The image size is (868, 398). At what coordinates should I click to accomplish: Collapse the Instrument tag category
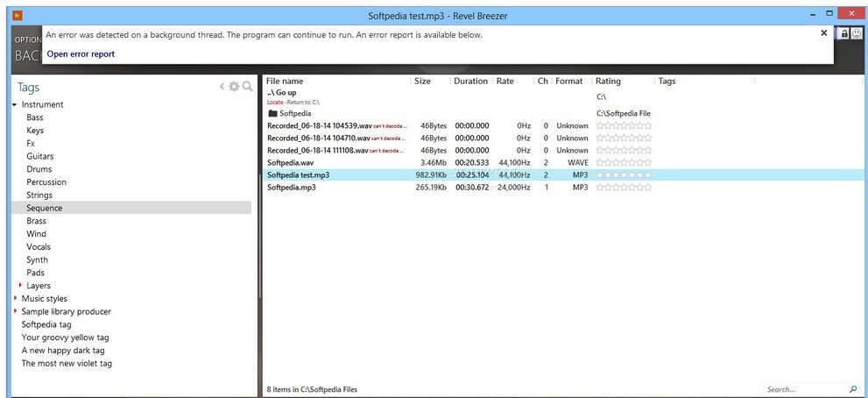tap(15, 105)
